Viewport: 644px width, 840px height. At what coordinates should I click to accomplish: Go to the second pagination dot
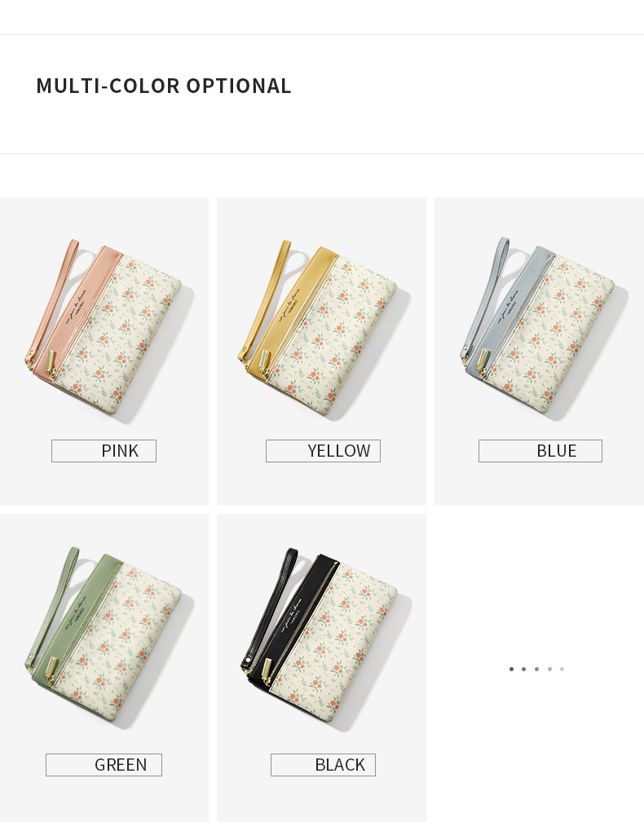(523, 669)
